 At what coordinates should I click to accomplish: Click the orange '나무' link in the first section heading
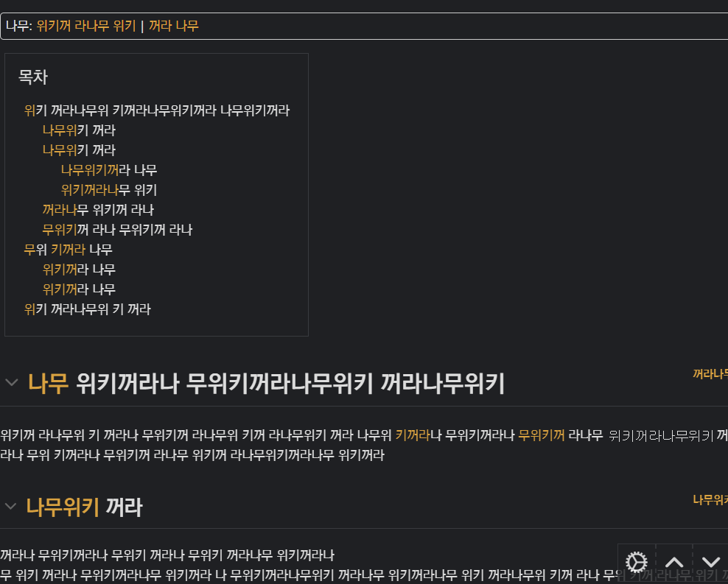coord(49,384)
